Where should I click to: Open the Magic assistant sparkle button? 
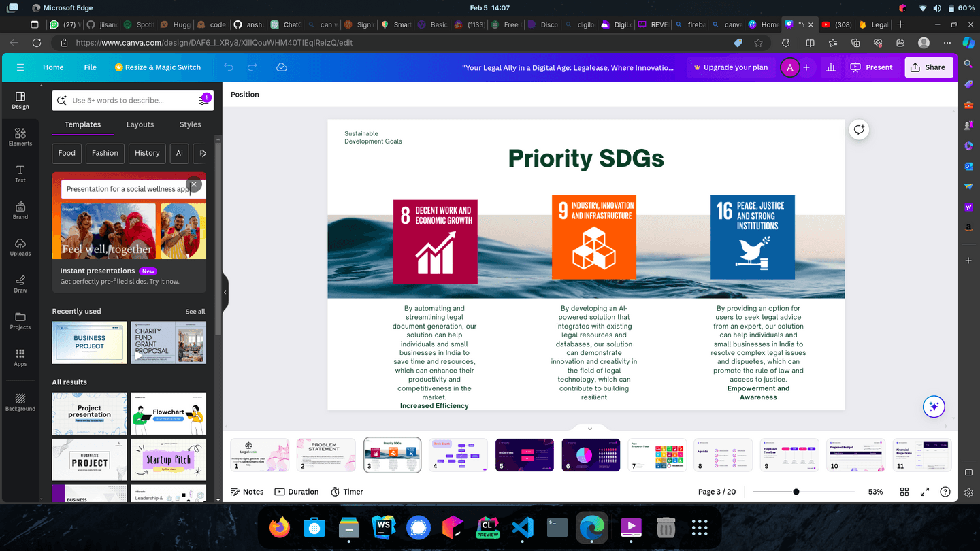[x=934, y=407]
